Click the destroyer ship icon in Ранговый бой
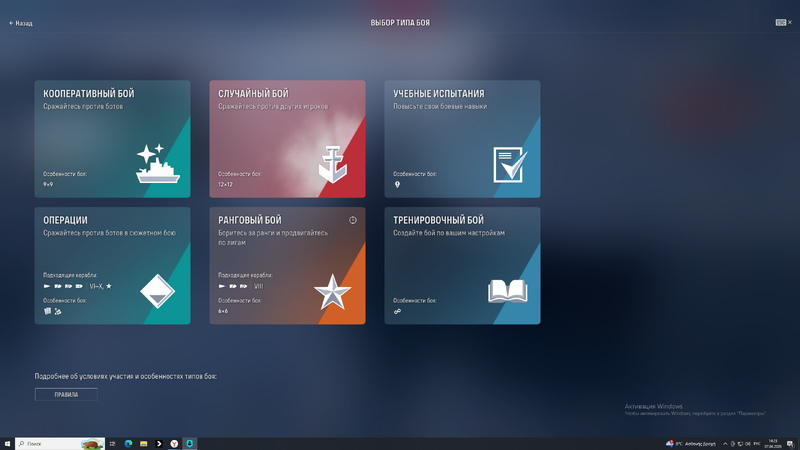The width and height of the screenshot is (800, 450). coord(222,286)
